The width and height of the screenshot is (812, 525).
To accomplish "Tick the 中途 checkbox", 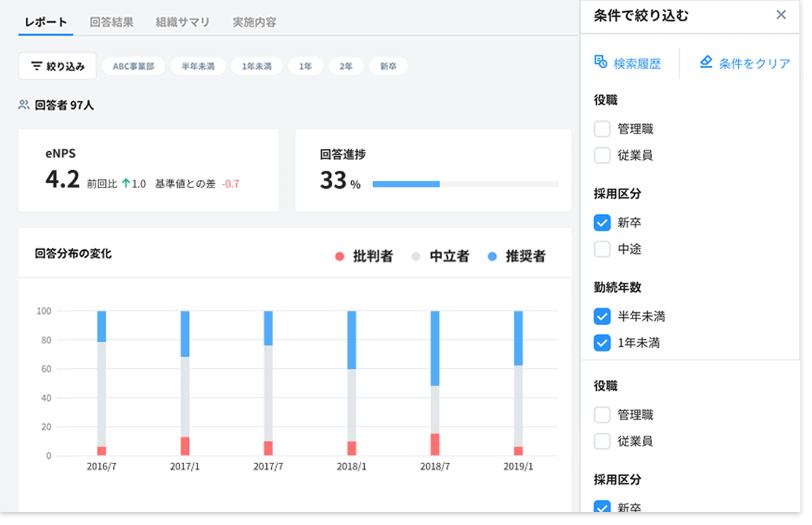I will pyautogui.click(x=602, y=249).
